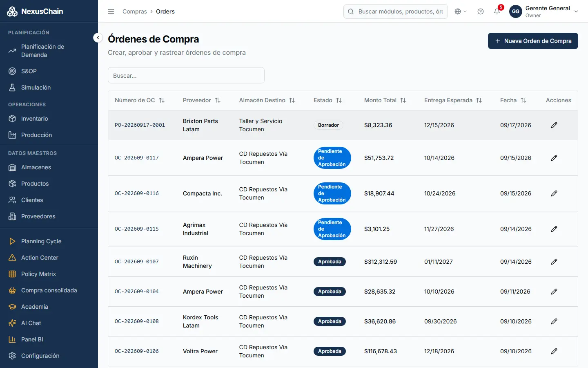588x368 pixels.
Task: Sort by Almacén Destino column
Action: [267, 100]
